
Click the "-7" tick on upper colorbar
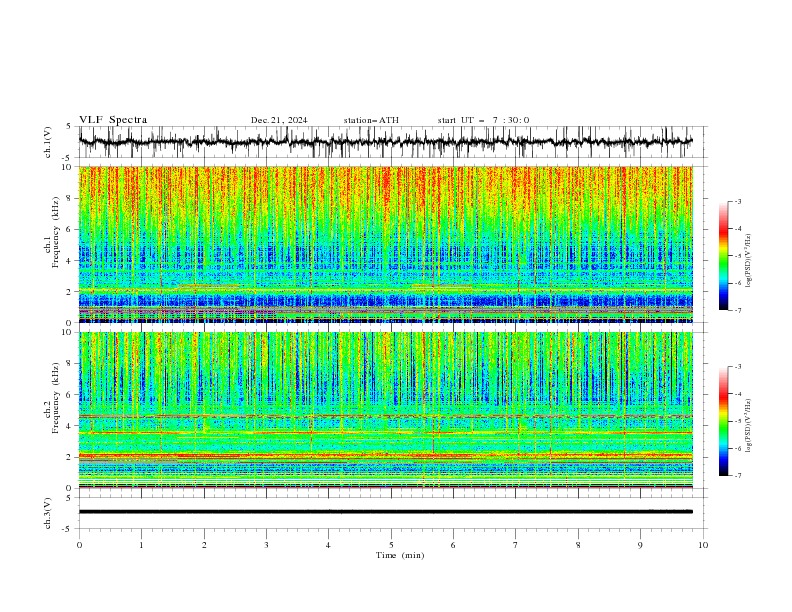click(738, 310)
